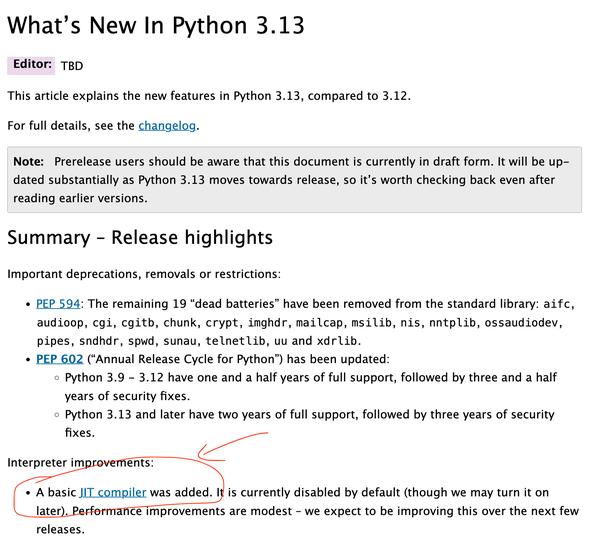Click the highlighted "Editor:" label

point(31,65)
